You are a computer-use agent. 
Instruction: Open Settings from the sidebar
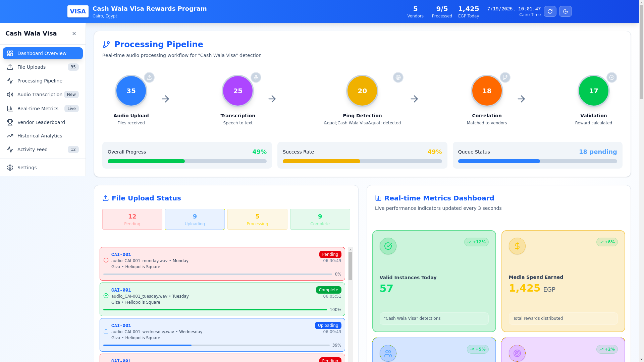point(43,168)
